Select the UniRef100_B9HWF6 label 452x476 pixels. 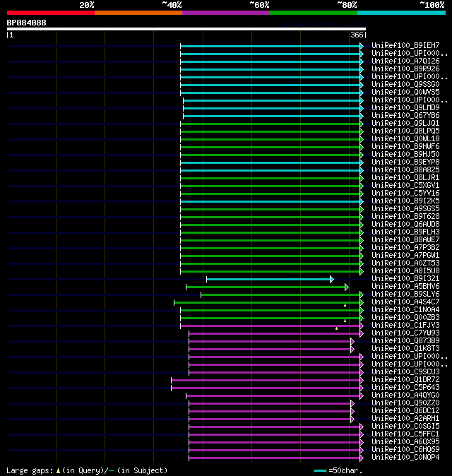405,147
